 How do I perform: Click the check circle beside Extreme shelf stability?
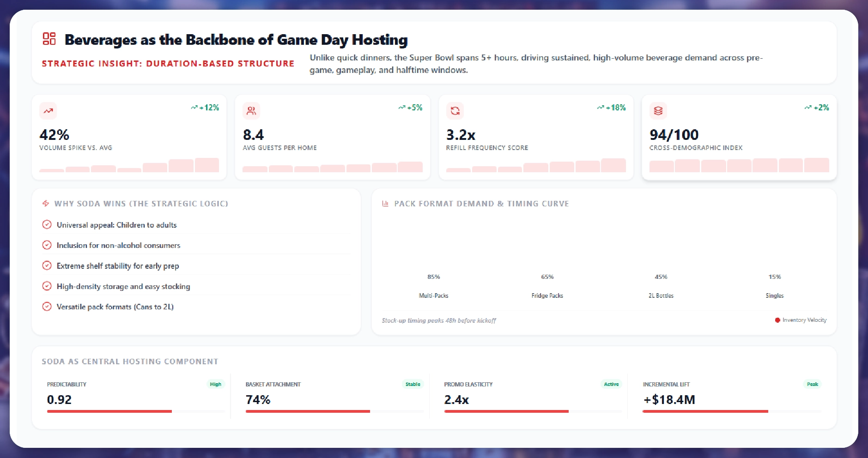tap(47, 265)
